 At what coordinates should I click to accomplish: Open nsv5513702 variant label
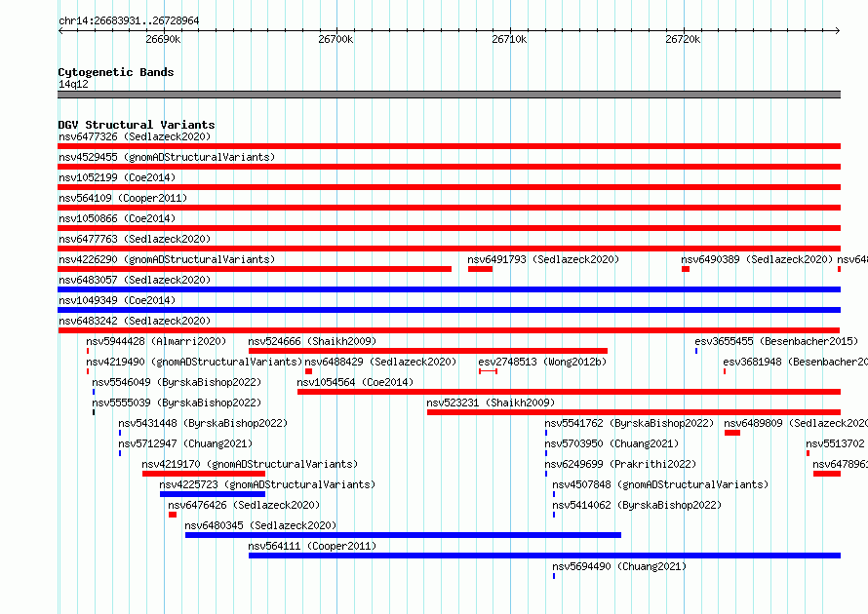[835, 443]
